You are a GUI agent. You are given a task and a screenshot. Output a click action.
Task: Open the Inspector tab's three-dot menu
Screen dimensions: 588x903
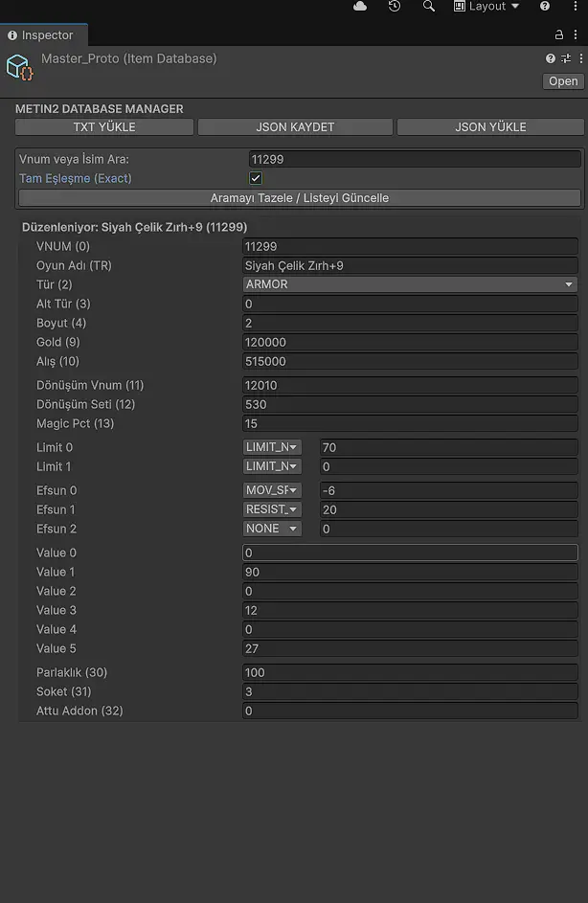tap(577, 34)
